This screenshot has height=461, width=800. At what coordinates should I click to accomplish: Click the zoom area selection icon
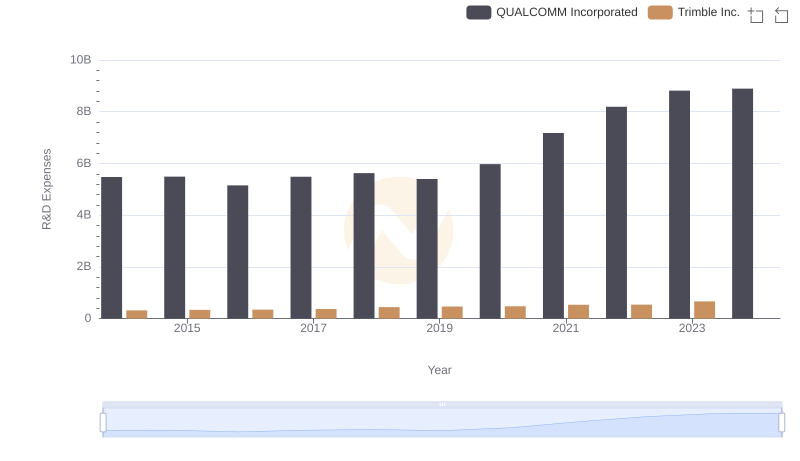click(756, 15)
